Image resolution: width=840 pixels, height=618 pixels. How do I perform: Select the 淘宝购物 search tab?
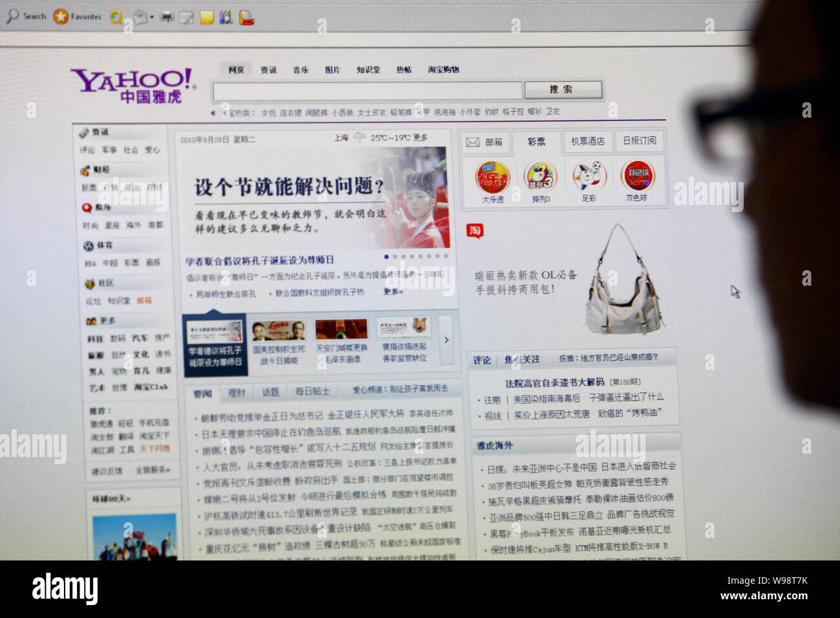point(443,70)
